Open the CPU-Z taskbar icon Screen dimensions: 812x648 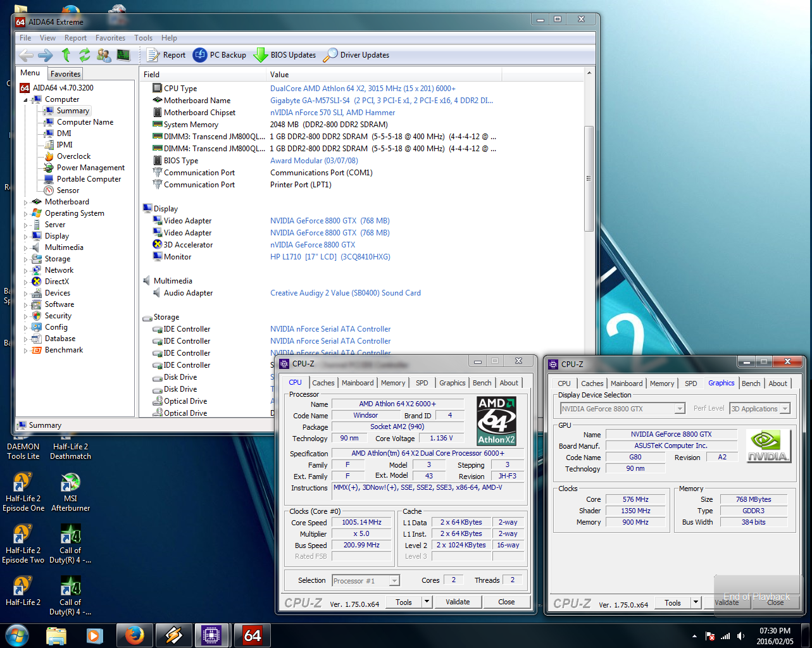pyautogui.click(x=212, y=635)
